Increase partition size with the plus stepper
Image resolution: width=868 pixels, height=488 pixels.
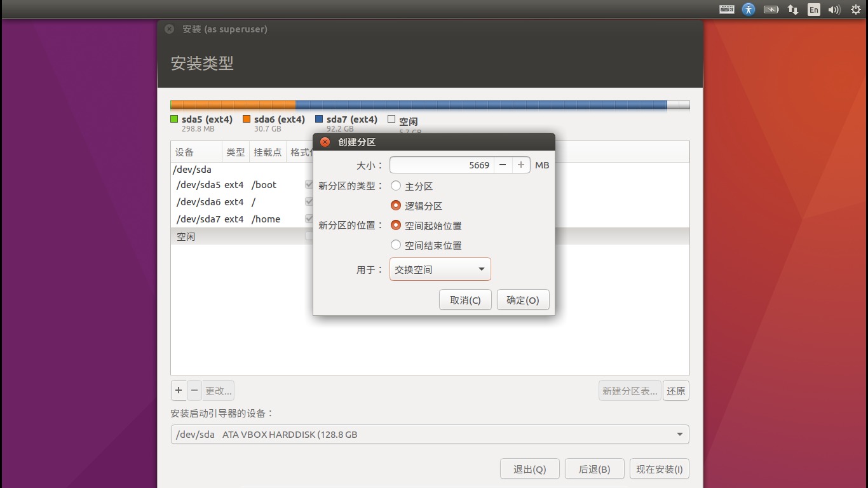520,165
